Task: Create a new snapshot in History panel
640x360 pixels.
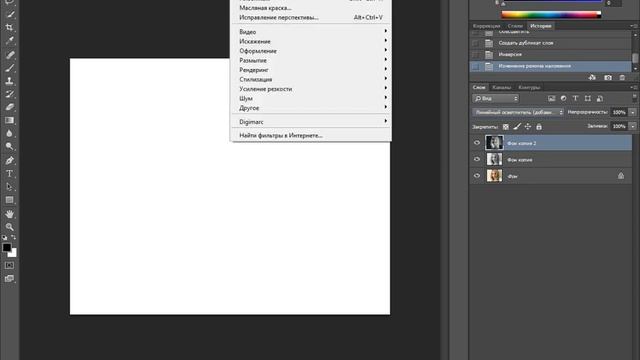Action: [x=608, y=78]
